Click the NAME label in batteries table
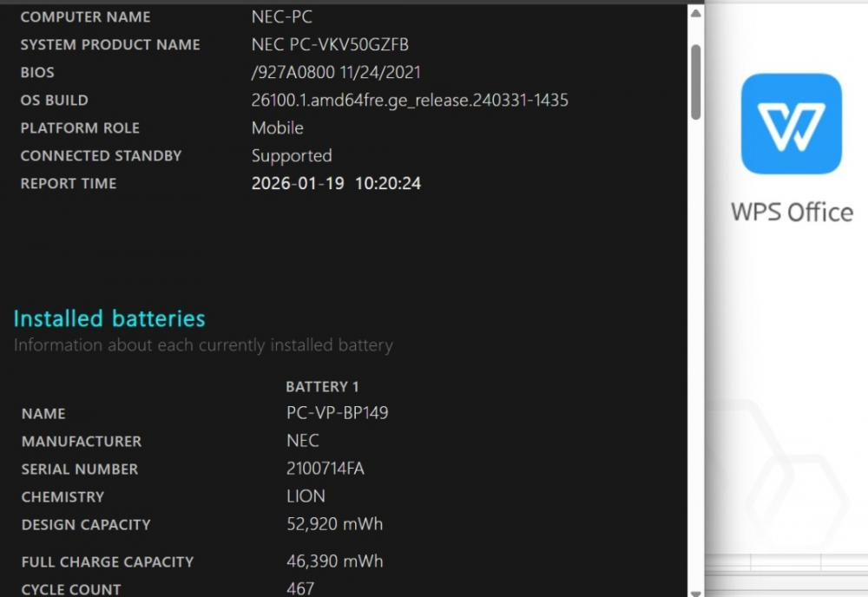Screen dimensions: 868x597 (43, 414)
